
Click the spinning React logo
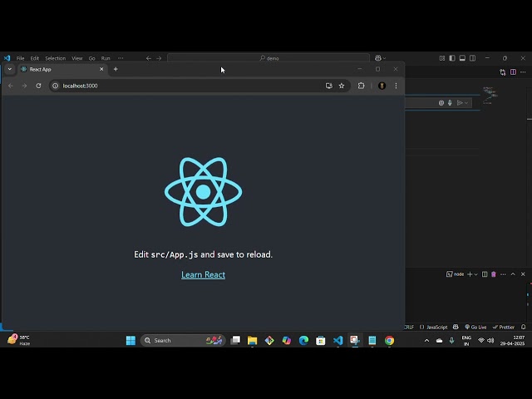point(203,192)
